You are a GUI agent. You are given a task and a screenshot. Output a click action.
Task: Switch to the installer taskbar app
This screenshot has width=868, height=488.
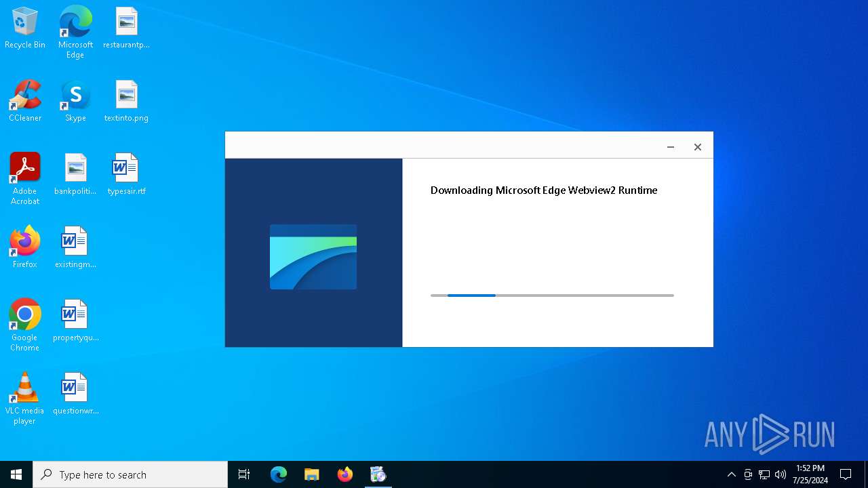point(378,474)
